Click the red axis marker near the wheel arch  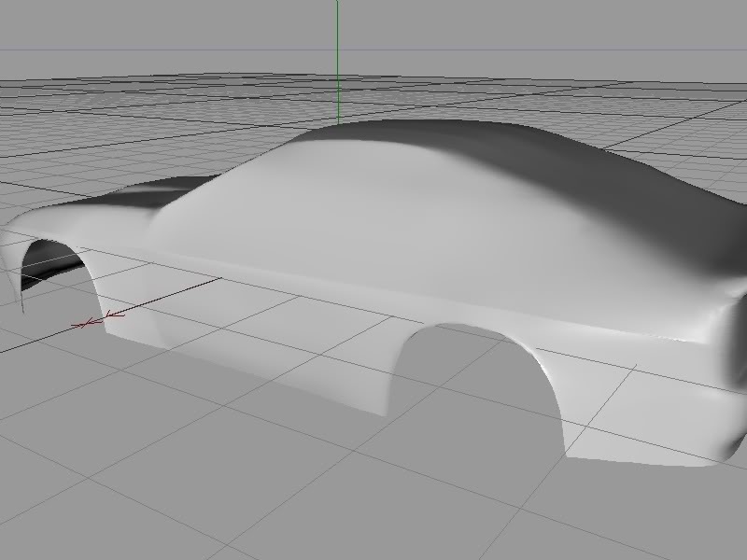[98, 319]
